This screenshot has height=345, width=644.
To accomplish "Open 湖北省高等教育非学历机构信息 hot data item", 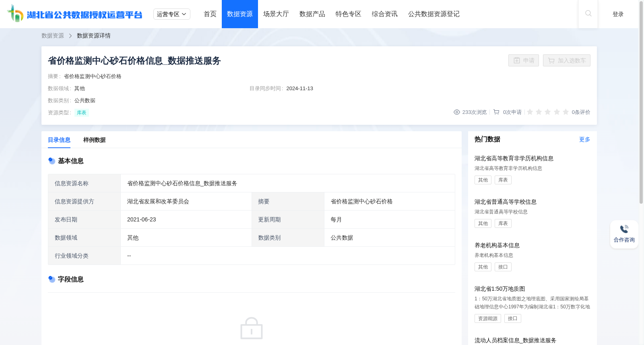I will coord(514,159).
